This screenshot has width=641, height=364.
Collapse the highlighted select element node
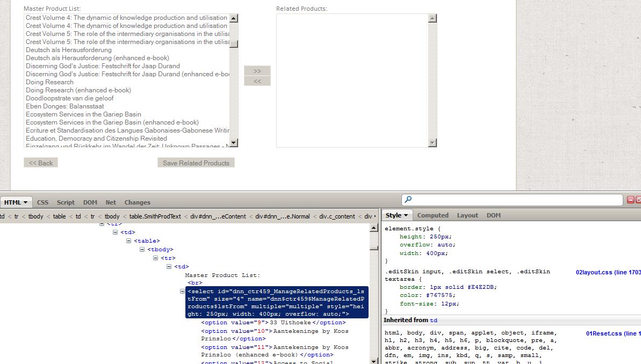click(182, 292)
